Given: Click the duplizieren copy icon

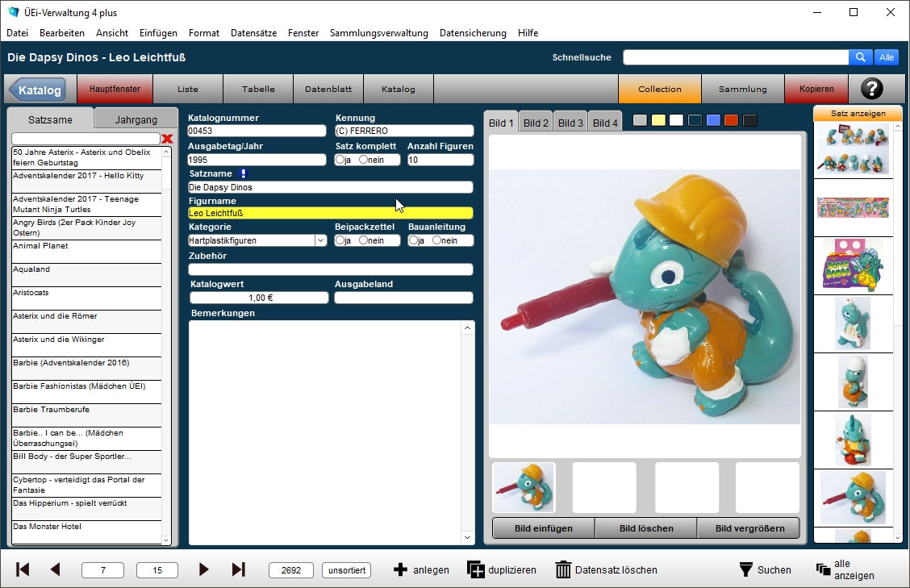Looking at the screenshot, I should point(476,570).
